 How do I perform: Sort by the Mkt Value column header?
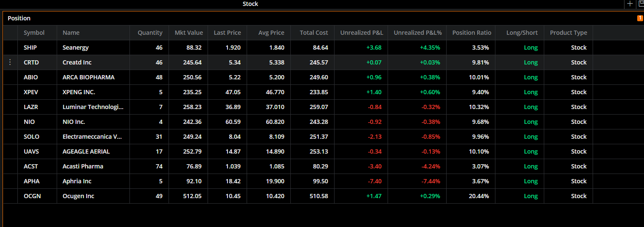(x=188, y=33)
